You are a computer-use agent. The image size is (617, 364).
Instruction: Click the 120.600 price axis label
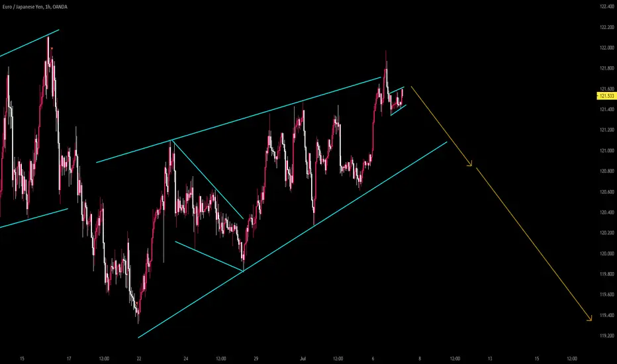pyautogui.click(x=606, y=192)
